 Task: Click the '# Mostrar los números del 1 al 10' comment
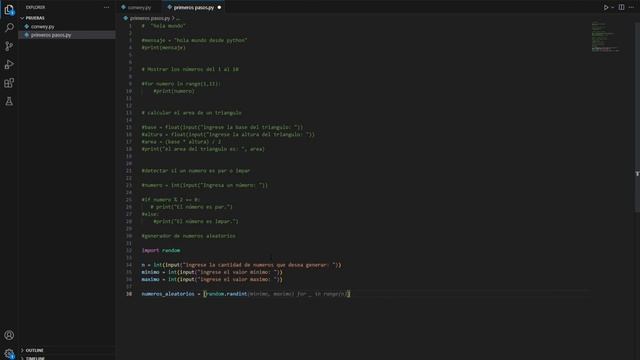[190, 69]
